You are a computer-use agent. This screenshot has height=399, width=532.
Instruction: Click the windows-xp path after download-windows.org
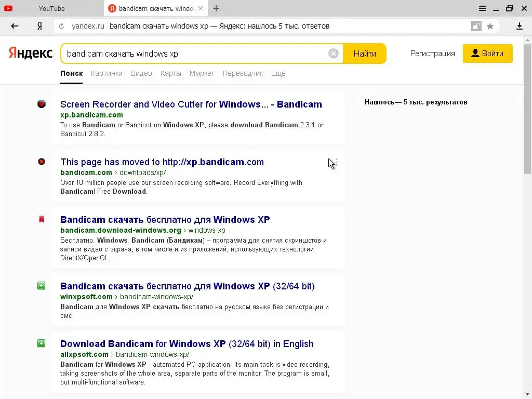pos(207,230)
